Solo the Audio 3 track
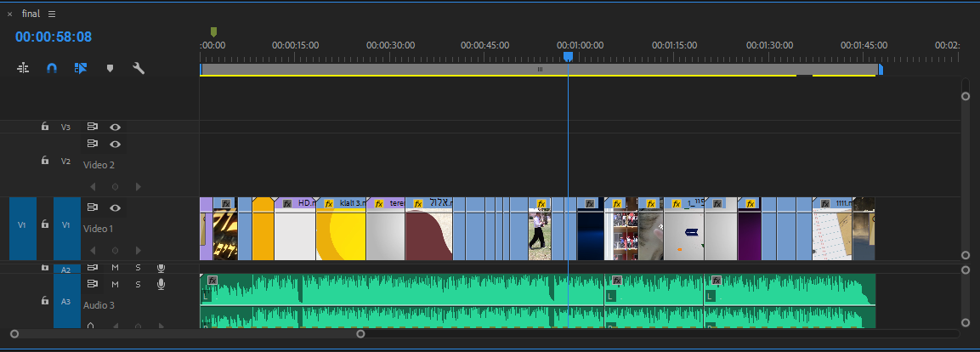Screen dimensions: 980x352 (139, 285)
